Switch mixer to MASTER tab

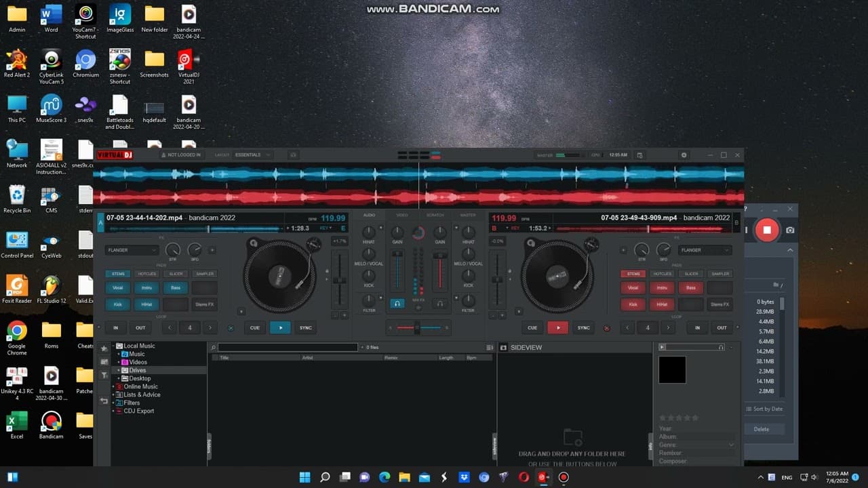[x=468, y=215]
